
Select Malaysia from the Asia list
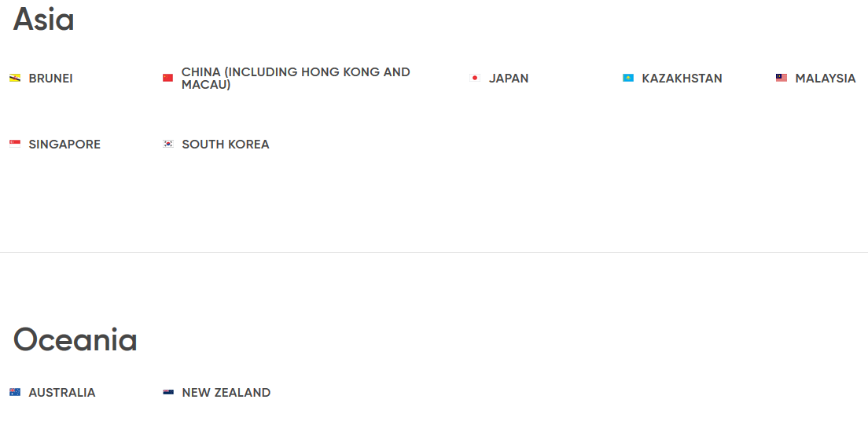tap(826, 79)
